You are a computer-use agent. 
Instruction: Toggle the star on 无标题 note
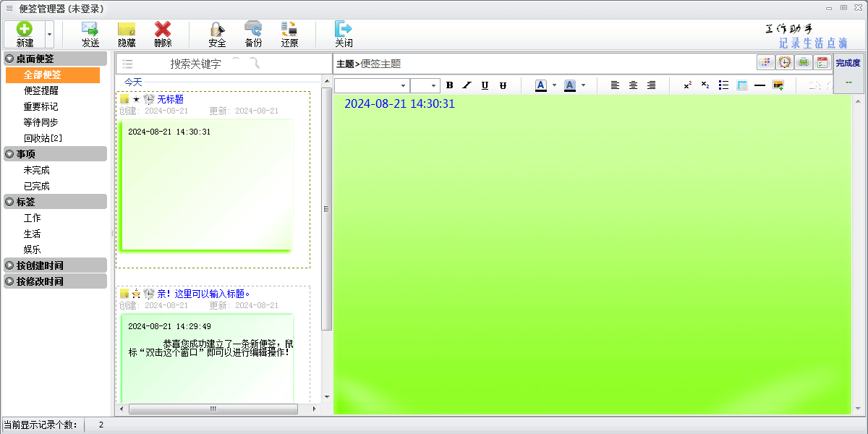pos(137,99)
